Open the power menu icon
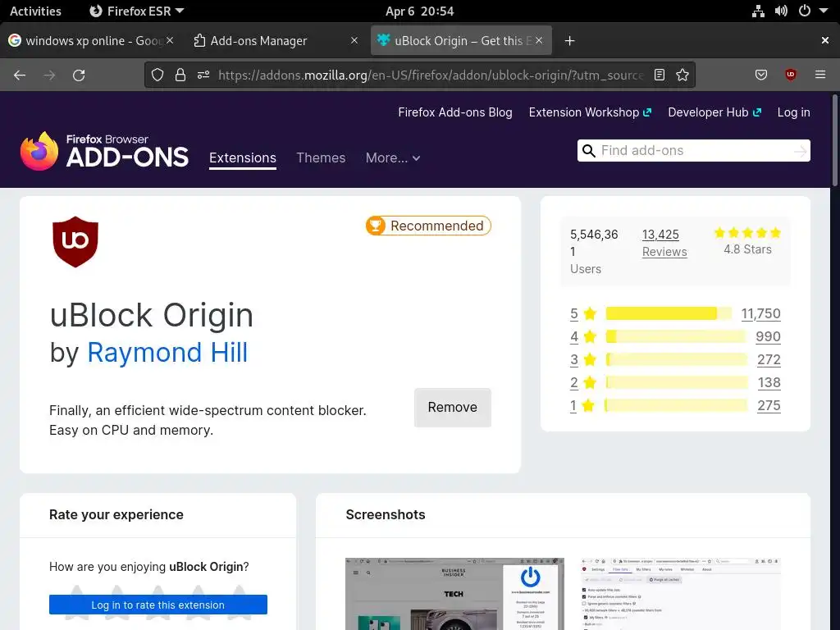 point(804,11)
